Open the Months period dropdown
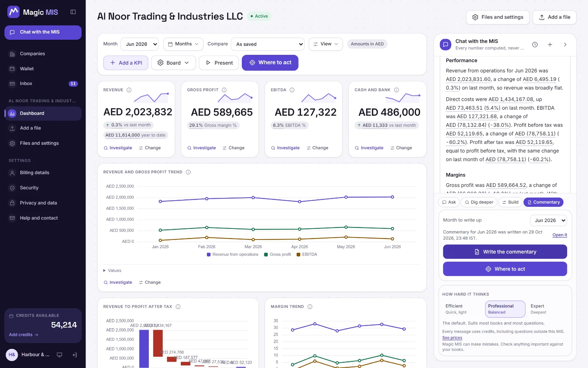Screen dimensions: 588x368 click(183, 44)
